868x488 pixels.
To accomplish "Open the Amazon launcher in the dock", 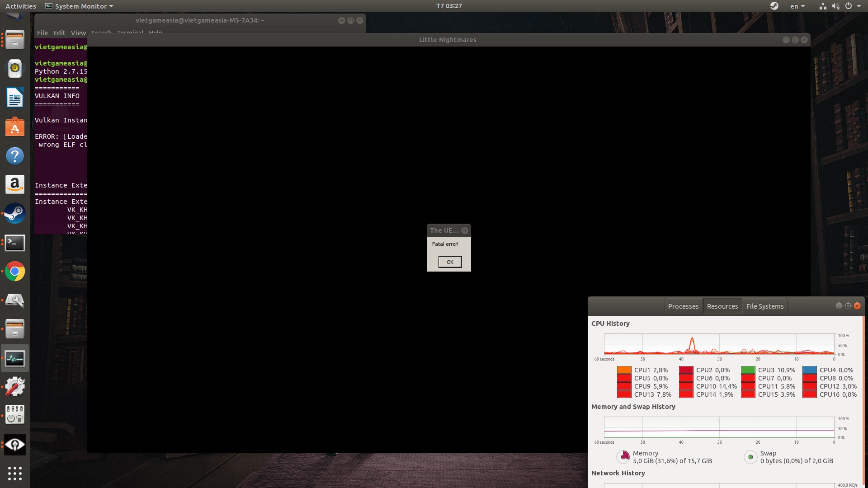I will (x=15, y=185).
